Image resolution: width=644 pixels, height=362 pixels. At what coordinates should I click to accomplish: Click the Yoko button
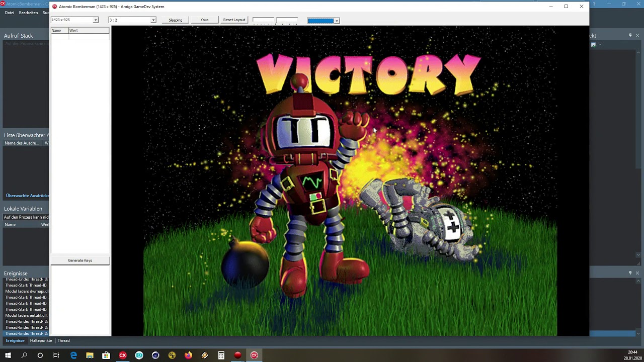pos(204,20)
